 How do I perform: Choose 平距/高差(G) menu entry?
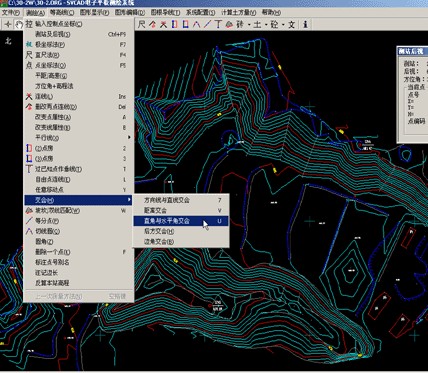click(78, 76)
